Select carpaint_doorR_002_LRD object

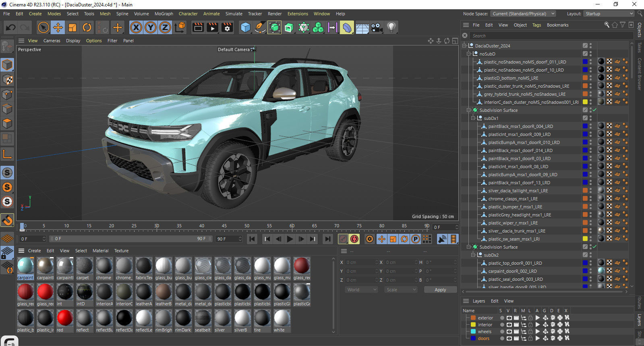[x=512, y=271]
